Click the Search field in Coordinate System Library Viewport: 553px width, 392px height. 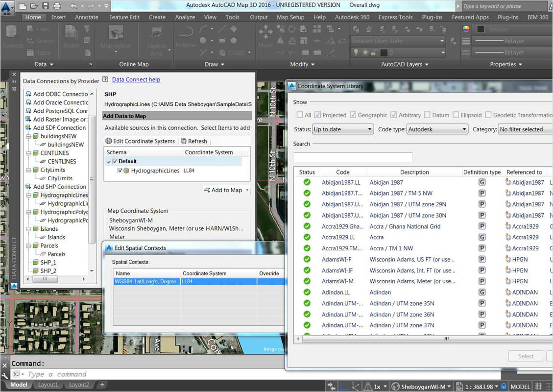point(353,157)
